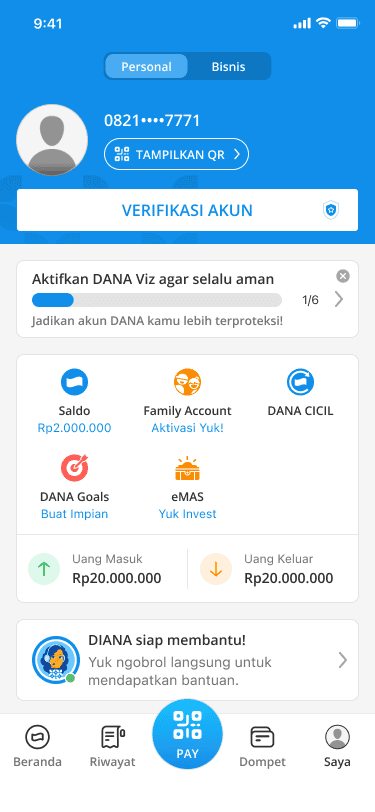The width and height of the screenshot is (375, 812).
Task: Expand the DANA Viz steps chevron
Action: [339, 299]
